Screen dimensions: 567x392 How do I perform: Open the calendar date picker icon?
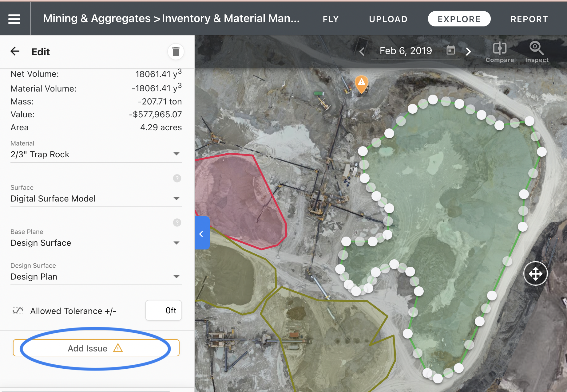point(450,50)
